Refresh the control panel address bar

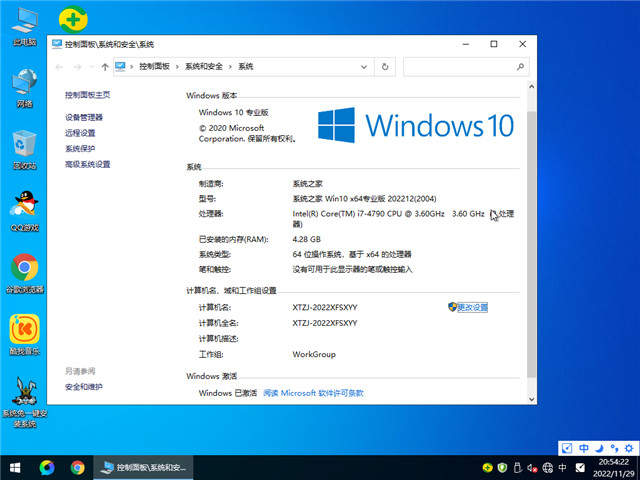[x=385, y=67]
